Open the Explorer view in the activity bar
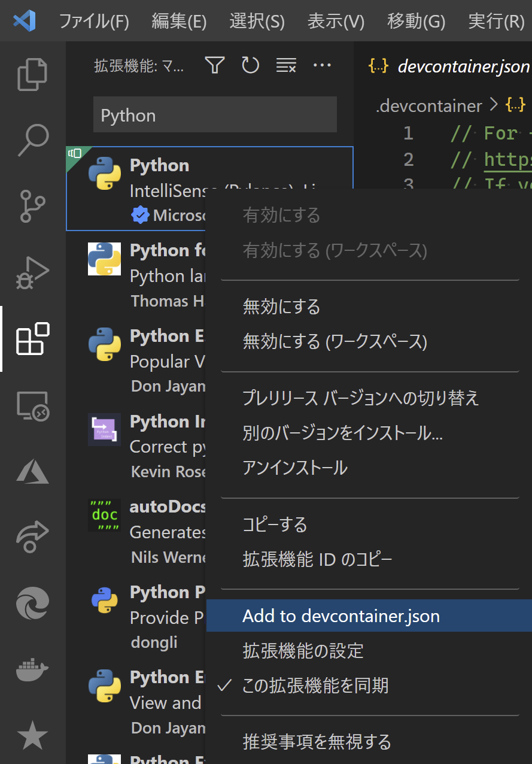Viewport: 532px width, 764px height. tap(32, 74)
